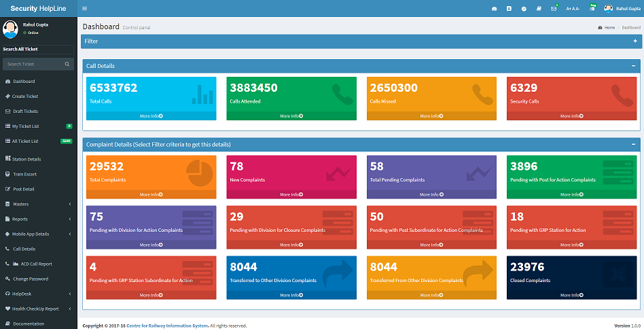Viewport: 644px width, 329px height.
Task: Expand the Reports sidebar submenu
Action: pyautogui.click(x=39, y=219)
